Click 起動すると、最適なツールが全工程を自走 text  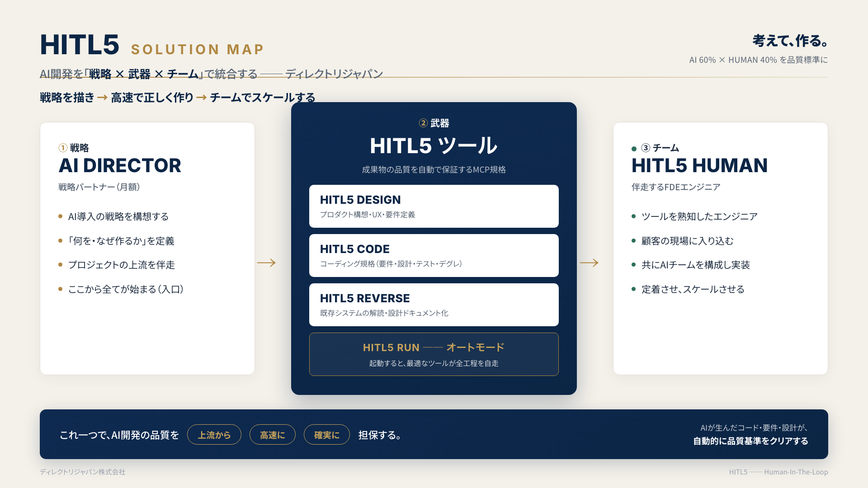pyautogui.click(x=434, y=363)
